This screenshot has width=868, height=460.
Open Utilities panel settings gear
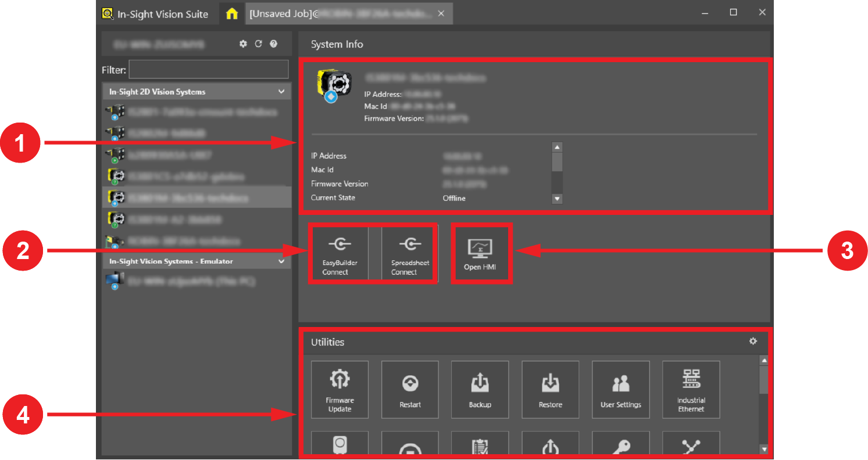pyautogui.click(x=753, y=342)
